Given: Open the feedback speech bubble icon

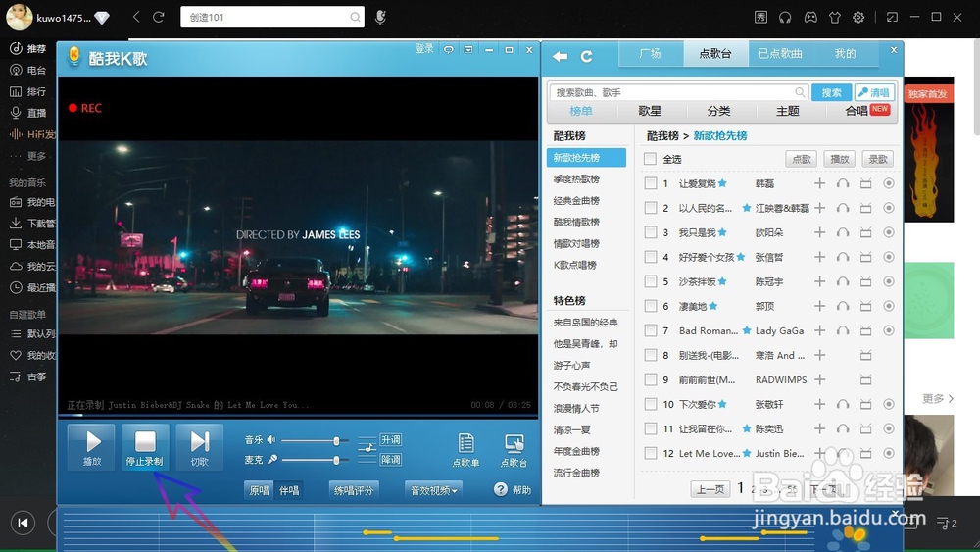Looking at the screenshot, I should (x=448, y=49).
